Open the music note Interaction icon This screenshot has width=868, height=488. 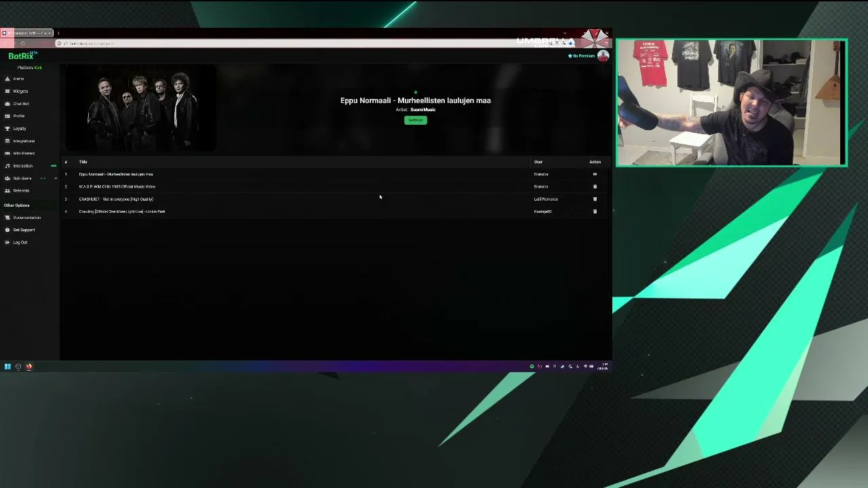pyautogui.click(x=7, y=165)
